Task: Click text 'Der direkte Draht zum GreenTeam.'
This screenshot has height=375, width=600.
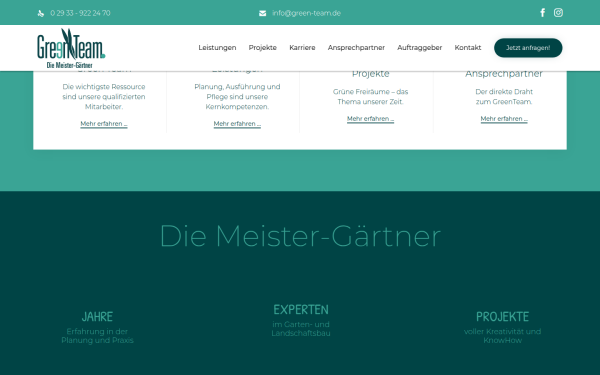Action: [x=504, y=97]
